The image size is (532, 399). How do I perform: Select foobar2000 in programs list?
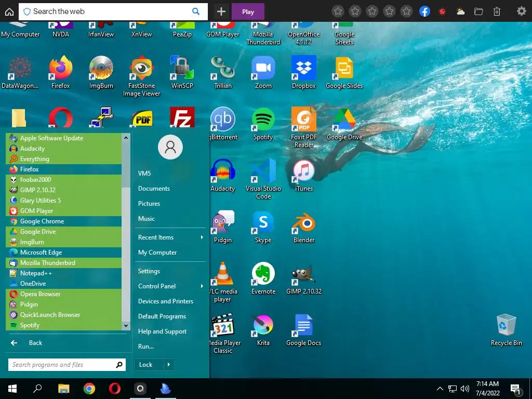pyautogui.click(x=64, y=179)
